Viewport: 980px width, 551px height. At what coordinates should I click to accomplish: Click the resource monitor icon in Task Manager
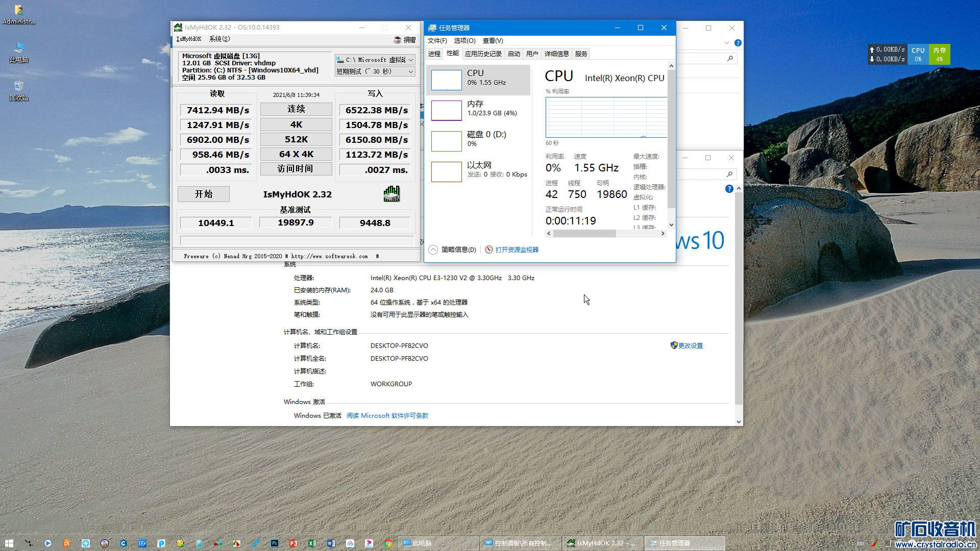click(488, 249)
